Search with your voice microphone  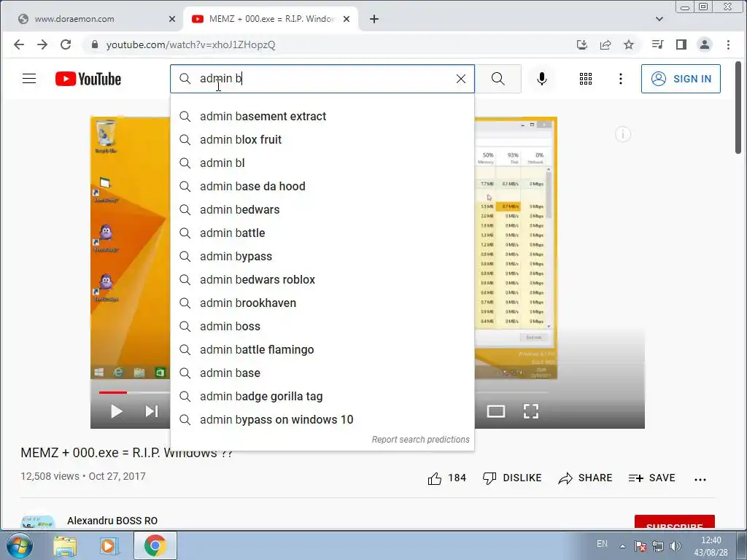click(542, 79)
